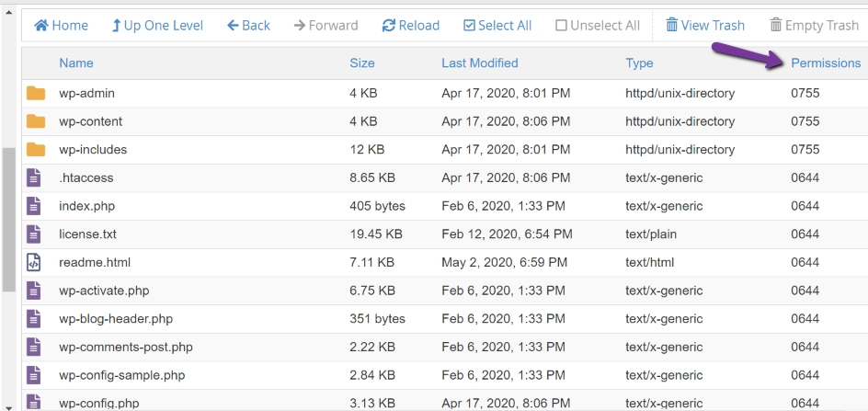Screen dimensions: 868x411
Task: Click the left vertical scrollbar thumb
Action: tap(8, 220)
